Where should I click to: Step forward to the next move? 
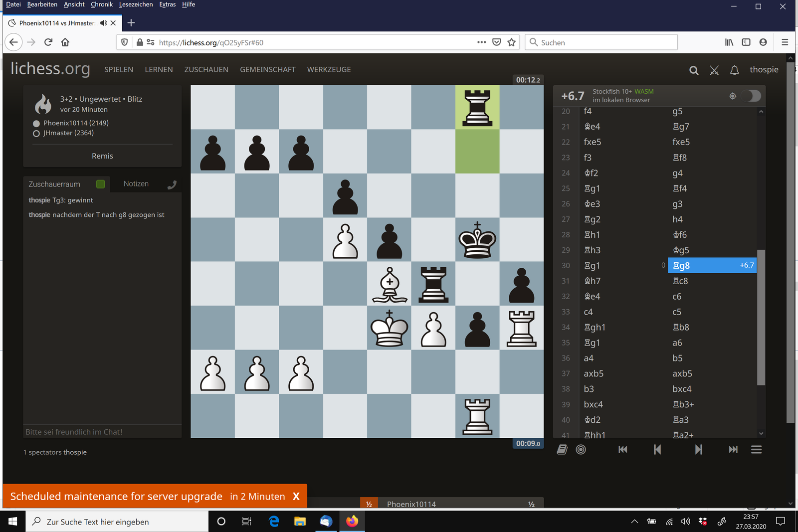(x=698, y=450)
